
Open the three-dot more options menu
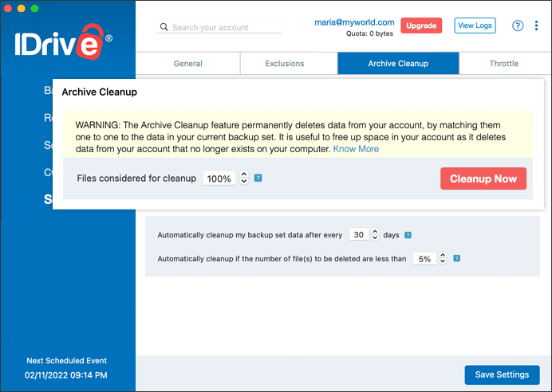(x=536, y=25)
